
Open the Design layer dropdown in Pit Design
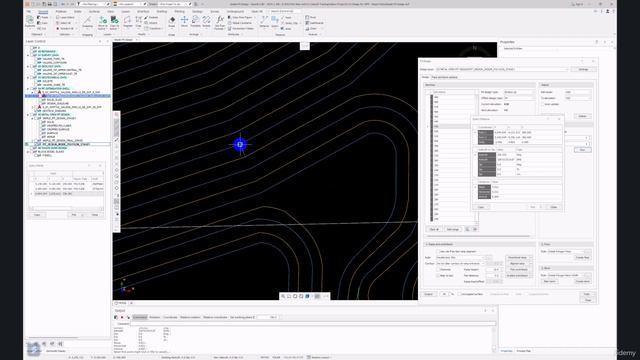pyautogui.click(x=502, y=69)
